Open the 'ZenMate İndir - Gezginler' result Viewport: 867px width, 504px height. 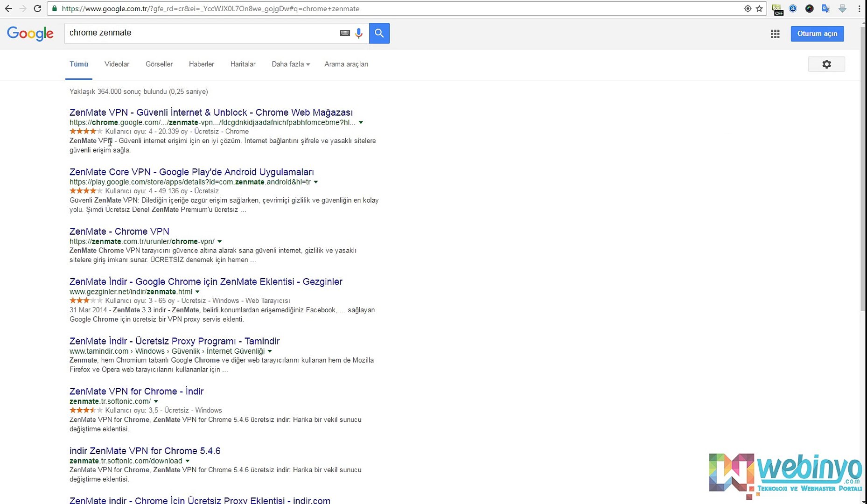pyautogui.click(x=206, y=282)
